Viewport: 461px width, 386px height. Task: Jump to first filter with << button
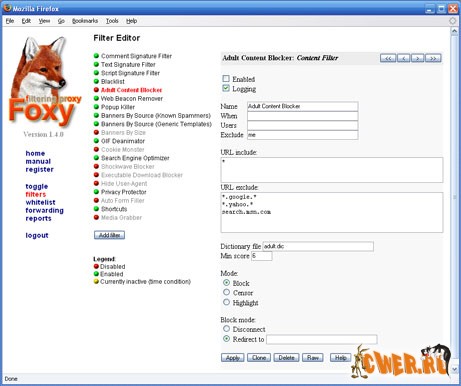click(388, 58)
